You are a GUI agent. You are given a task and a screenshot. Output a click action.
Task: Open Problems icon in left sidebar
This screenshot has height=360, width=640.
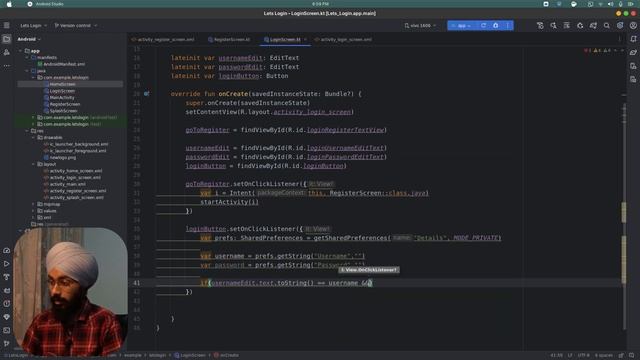click(x=7, y=304)
